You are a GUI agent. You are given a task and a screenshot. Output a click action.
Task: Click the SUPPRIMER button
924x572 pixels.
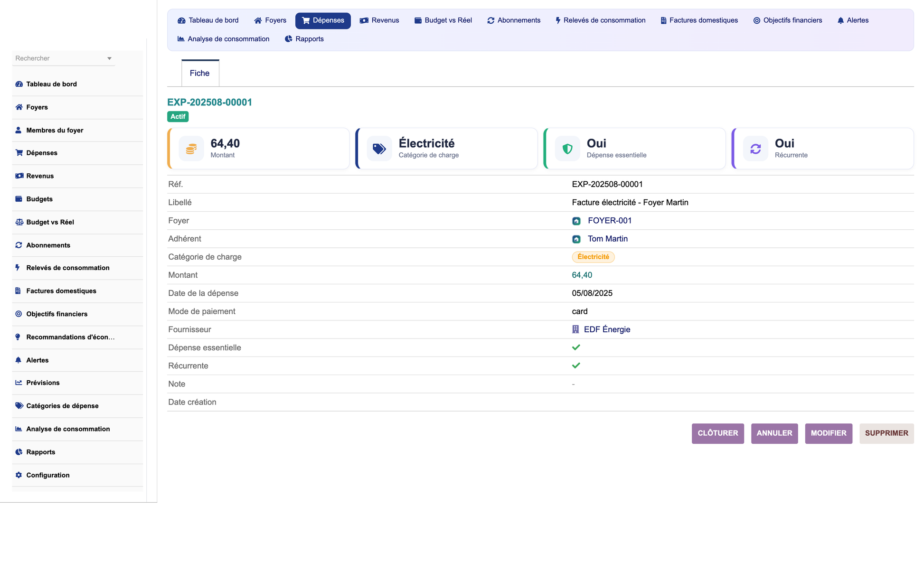tap(886, 433)
